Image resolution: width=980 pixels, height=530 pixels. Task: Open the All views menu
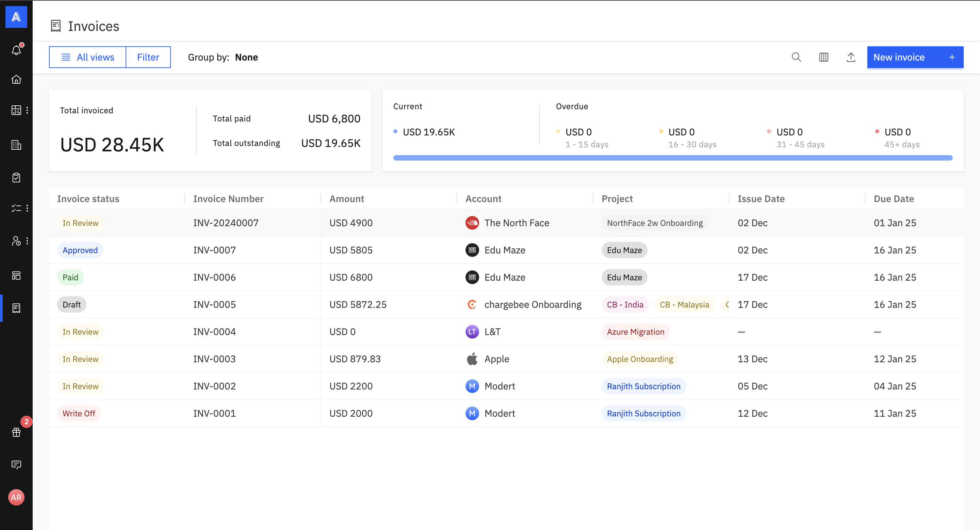(x=88, y=57)
